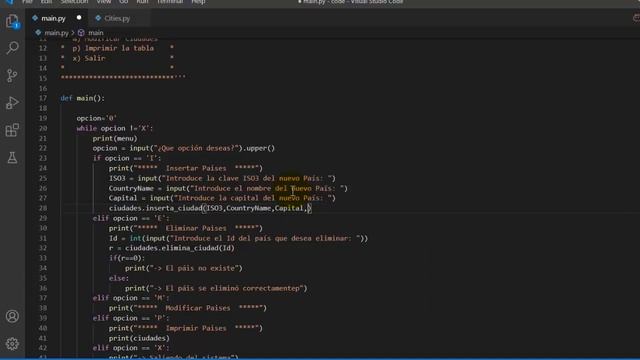The height and width of the screenshot is (360, 640).
Task: Click the 'while opcion !='X':' line
Action: coord(115,128)
